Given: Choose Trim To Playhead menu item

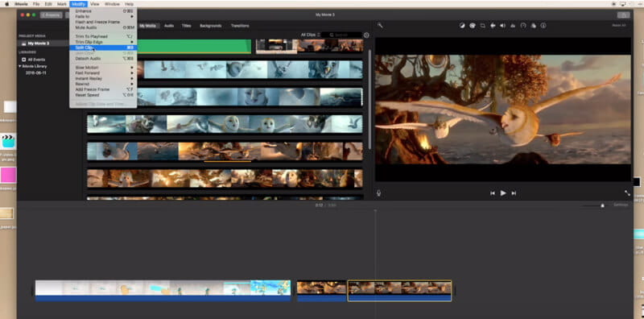Looking at the screenshot, I should pyautogui.click(x=104, y=36).
